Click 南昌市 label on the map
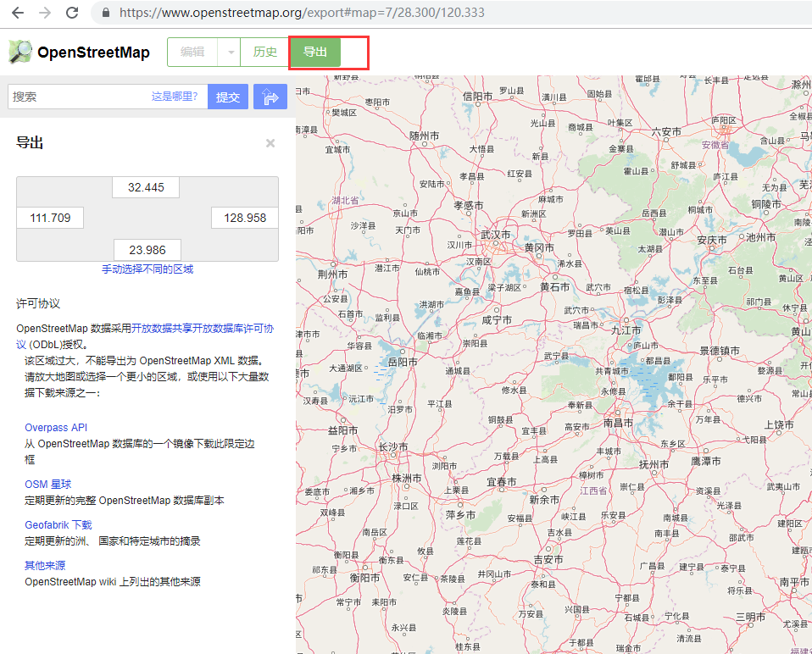 pyautogui.click(x=618, y=423)
